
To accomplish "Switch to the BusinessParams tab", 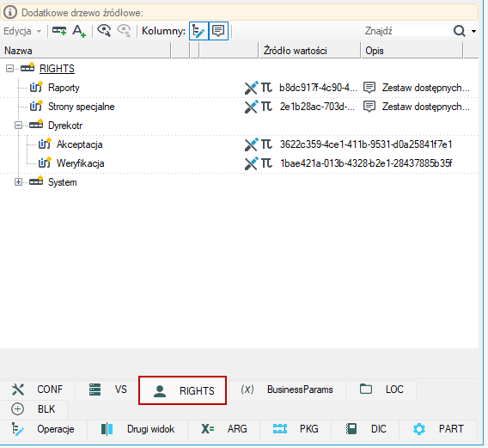I will click(287, 390).
